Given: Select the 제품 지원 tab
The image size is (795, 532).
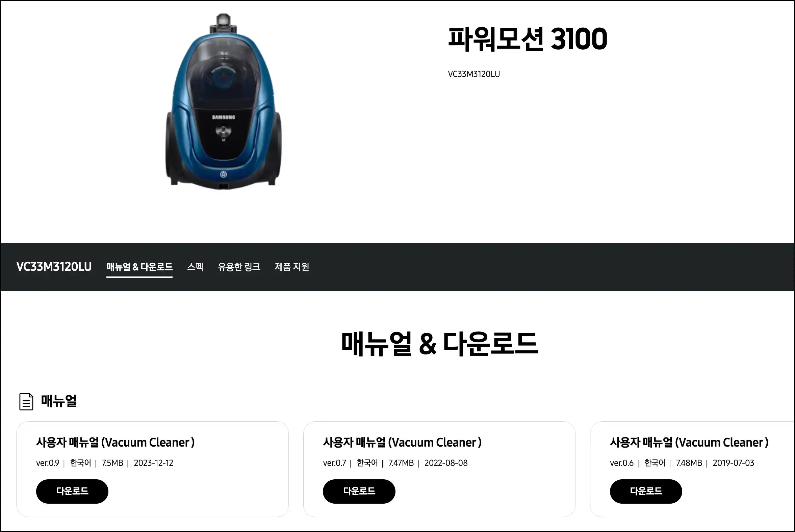Looking at the screenshot, I should tap(292, 267).
